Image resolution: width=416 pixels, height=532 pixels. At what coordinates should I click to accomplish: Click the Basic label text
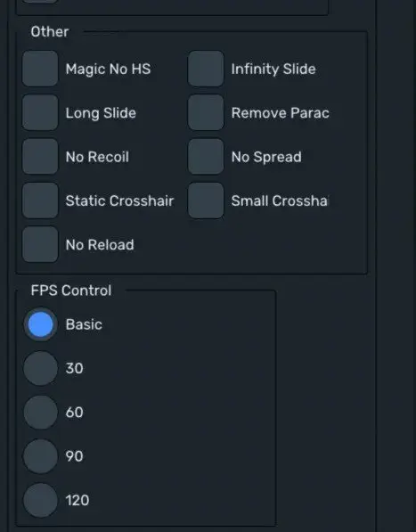(x=84, y=324)
